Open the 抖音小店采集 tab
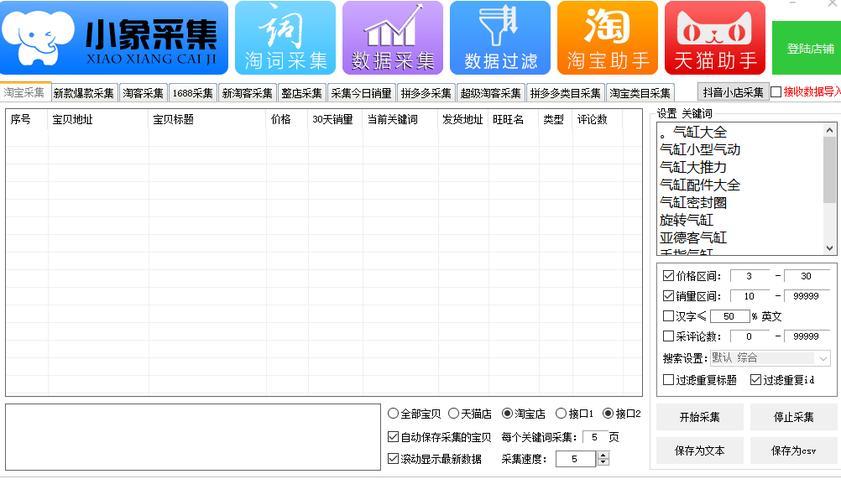 coord(733,92)
